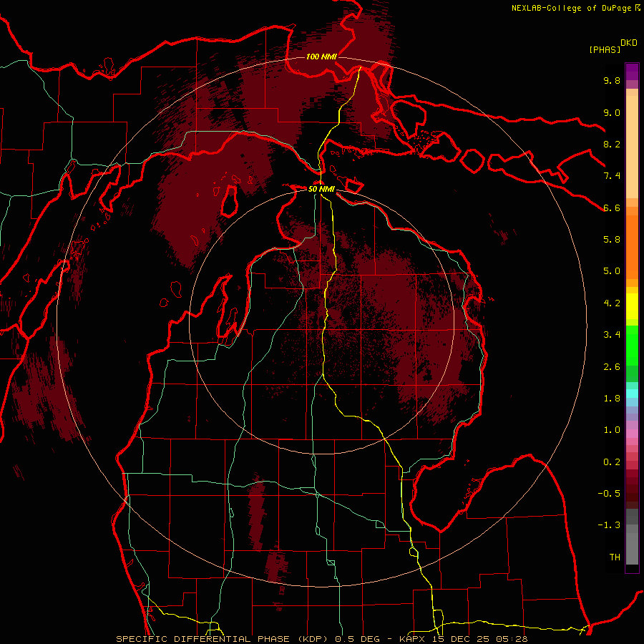The height and width of the screenshot is (644, 644).
Task: Click the gray TH segment of color bar
Action: point(632,548)
